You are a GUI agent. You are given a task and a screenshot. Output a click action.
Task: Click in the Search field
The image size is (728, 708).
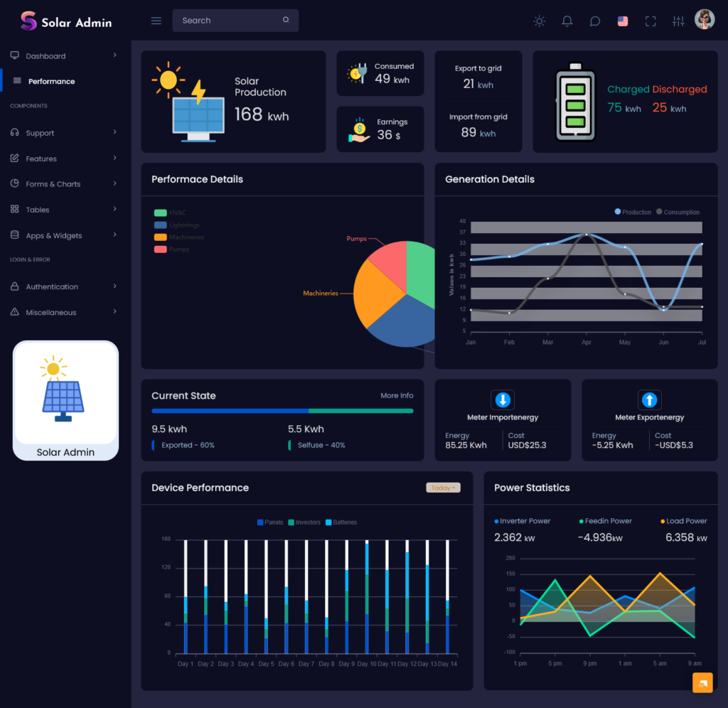pyautogui.click(x=227, y=21)
